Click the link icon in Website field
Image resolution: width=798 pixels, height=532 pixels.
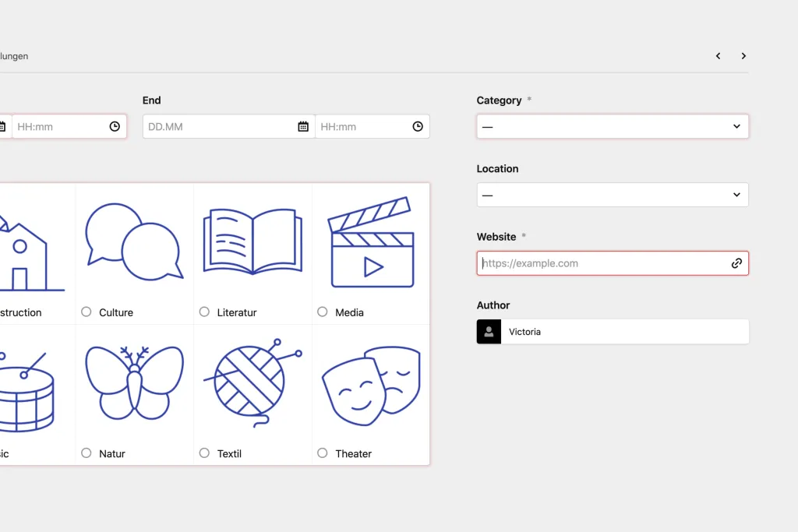(736, 263)
